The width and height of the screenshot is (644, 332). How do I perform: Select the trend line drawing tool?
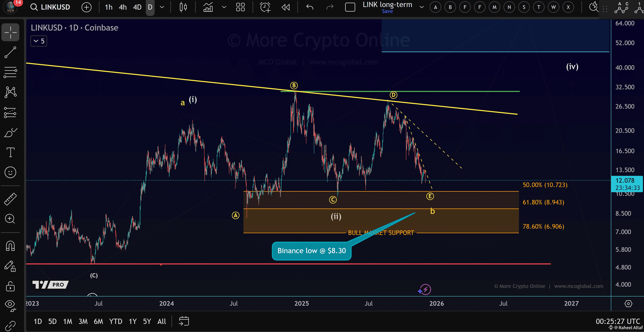tap(10, 52)
